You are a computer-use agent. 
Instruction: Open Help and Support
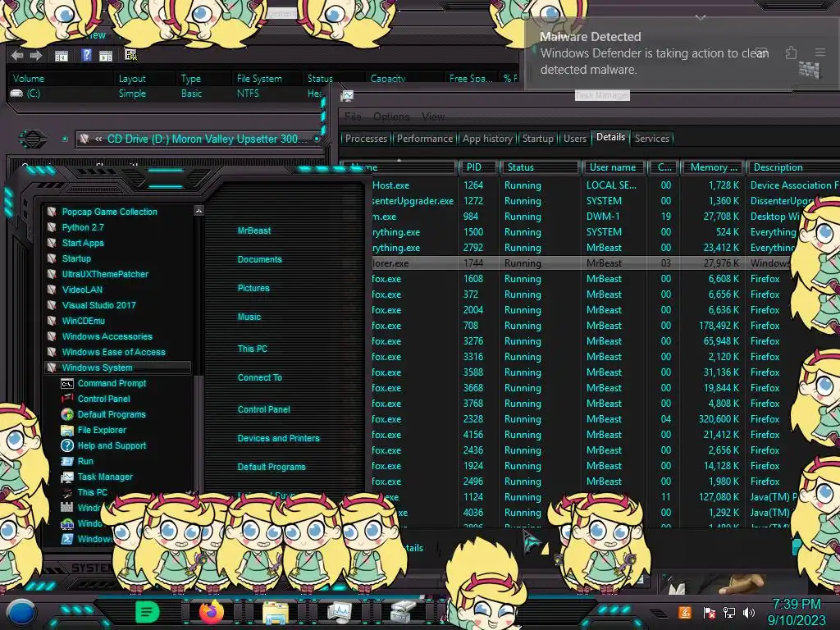tap(112, 445)
